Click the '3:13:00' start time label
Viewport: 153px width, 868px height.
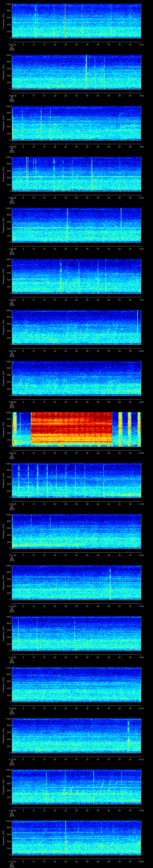[x=12, y=657]
